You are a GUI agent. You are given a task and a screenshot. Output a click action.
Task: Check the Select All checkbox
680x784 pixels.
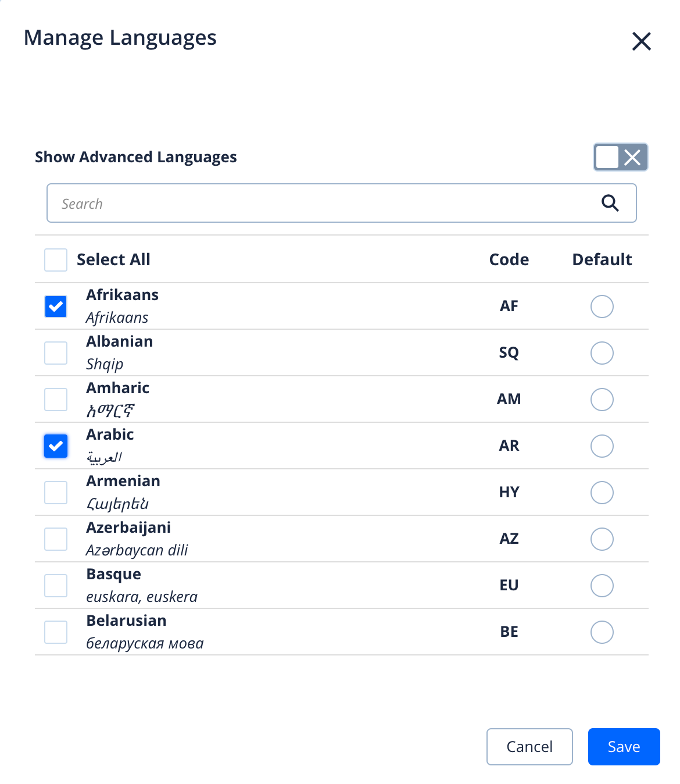tap(56, 260)
